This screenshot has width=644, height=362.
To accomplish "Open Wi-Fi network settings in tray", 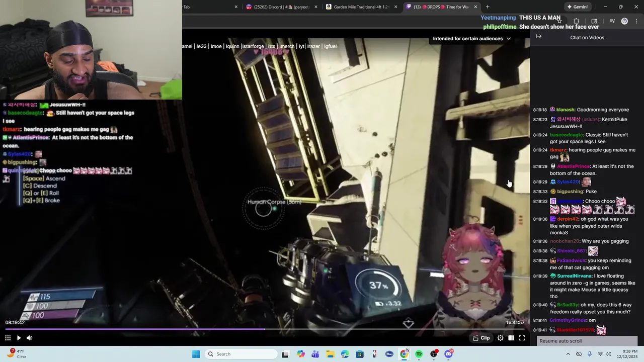I will 600,354.
